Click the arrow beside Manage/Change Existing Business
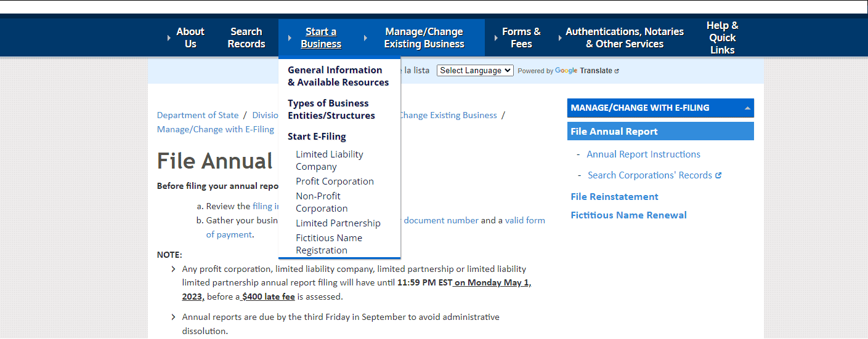The image size is (868, 339). [365, 38]
